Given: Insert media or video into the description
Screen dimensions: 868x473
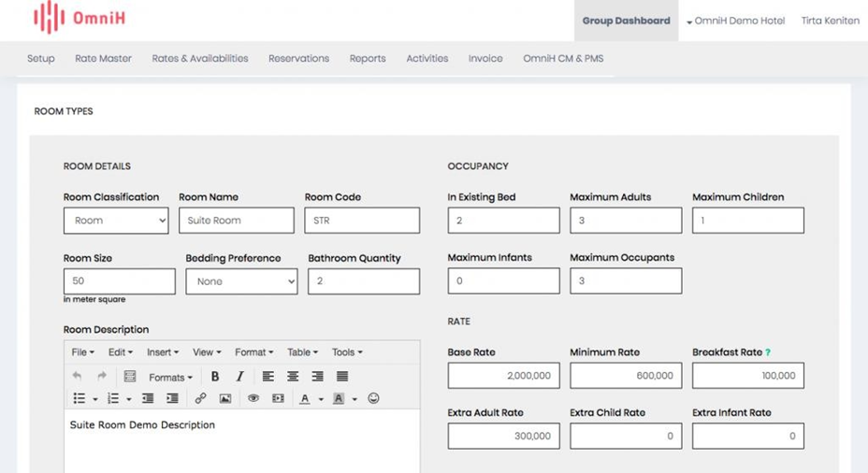Looking at the screenshot, I should [x=278, y=398].
